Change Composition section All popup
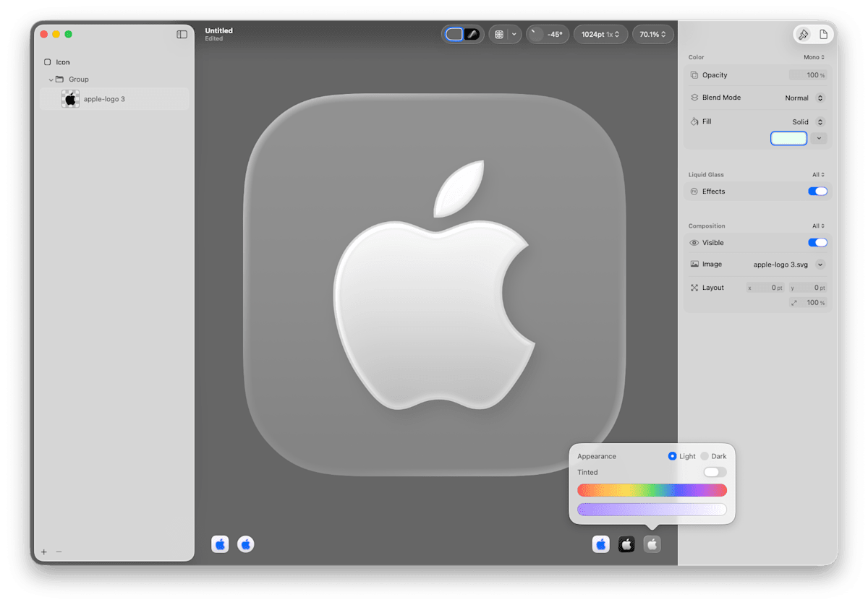Image resolution: width=868 pixels, height=605 pixels. (x=818, y=226)
